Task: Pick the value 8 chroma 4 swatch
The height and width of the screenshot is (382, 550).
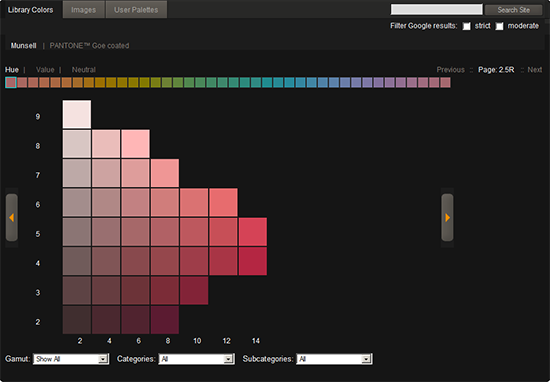Action: click(106, 144)
